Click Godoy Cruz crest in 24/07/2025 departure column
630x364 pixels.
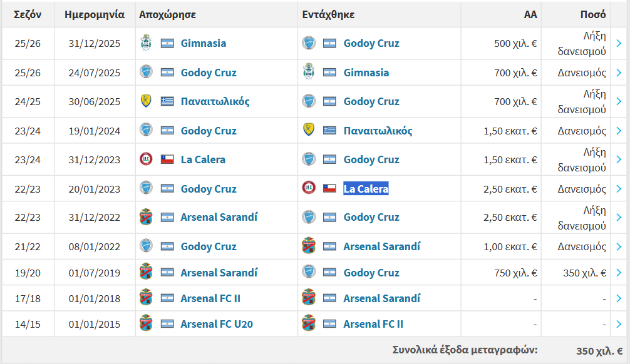[146, 73]
